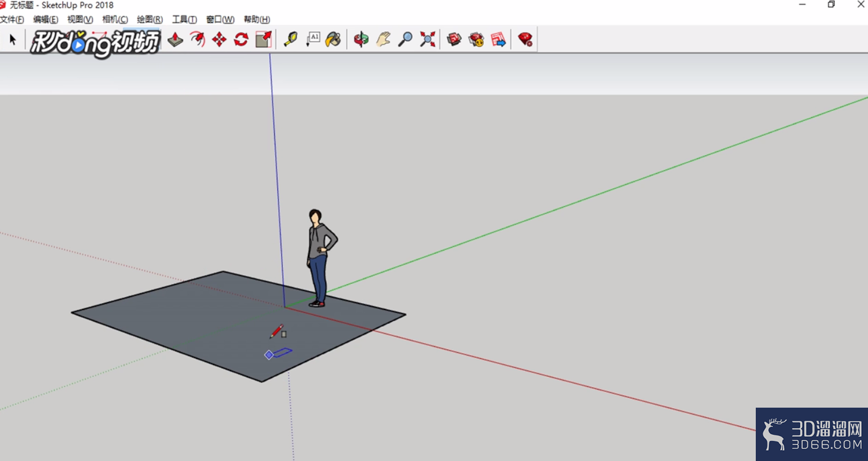868x461 pixels.
Task: Choose the Zoom magnifier tool
Action: 405,39
